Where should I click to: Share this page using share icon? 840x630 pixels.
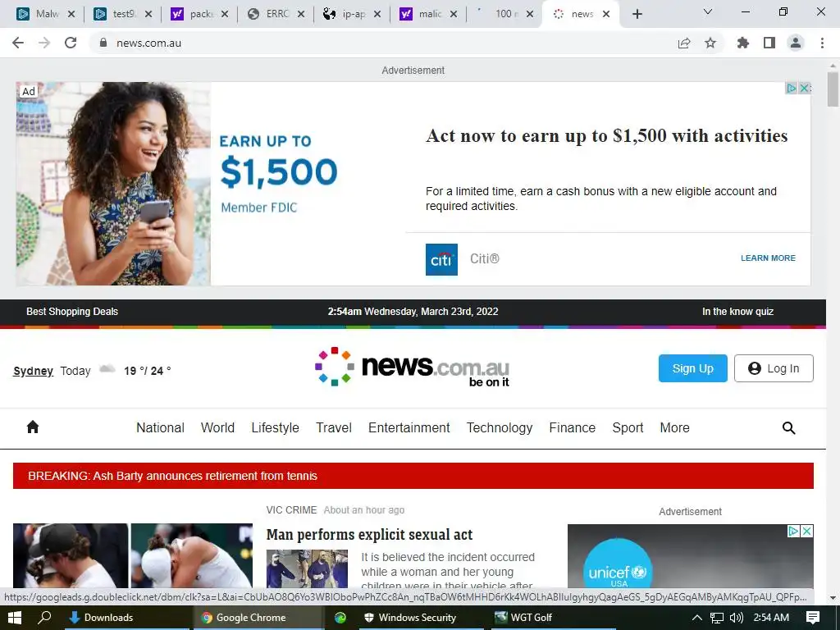click(684, 43)
